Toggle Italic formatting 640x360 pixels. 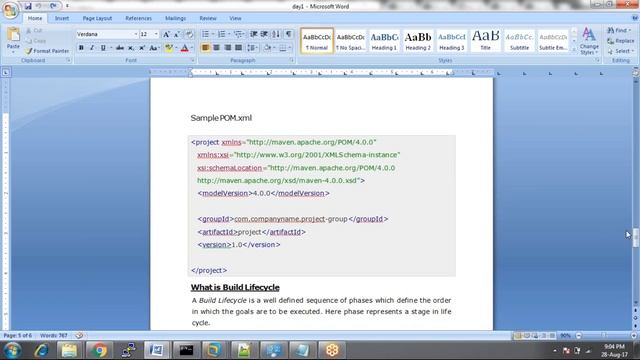coord(92,48)
